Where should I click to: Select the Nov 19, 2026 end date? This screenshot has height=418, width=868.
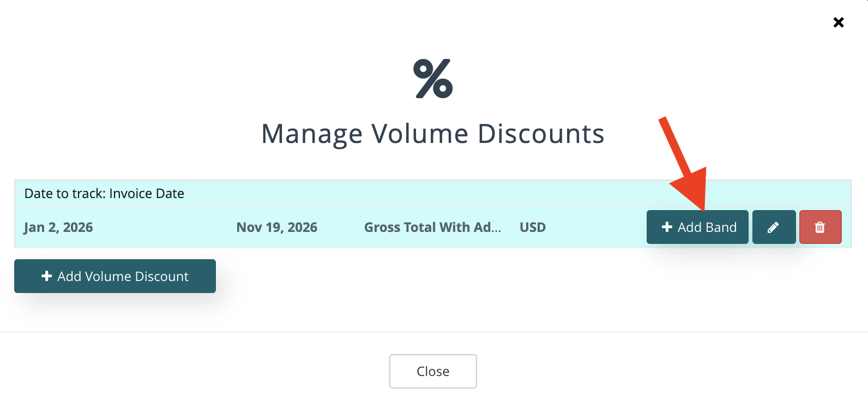(277, 228)
